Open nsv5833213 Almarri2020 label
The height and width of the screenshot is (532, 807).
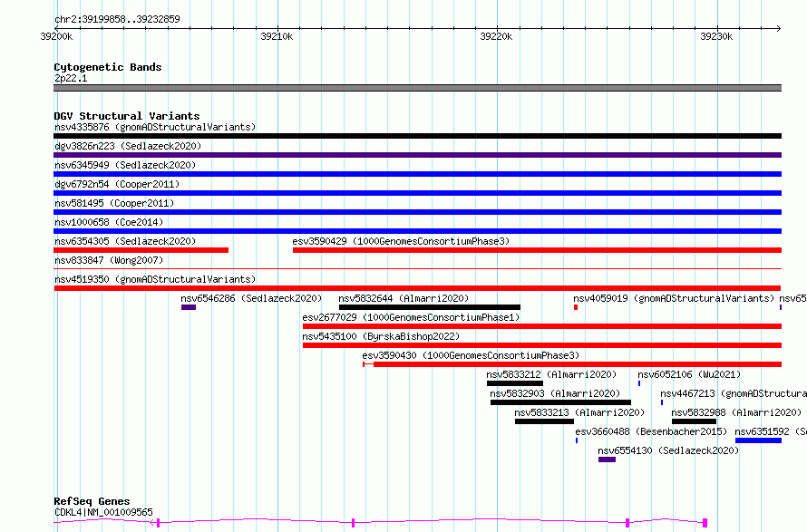click(579, 412)
